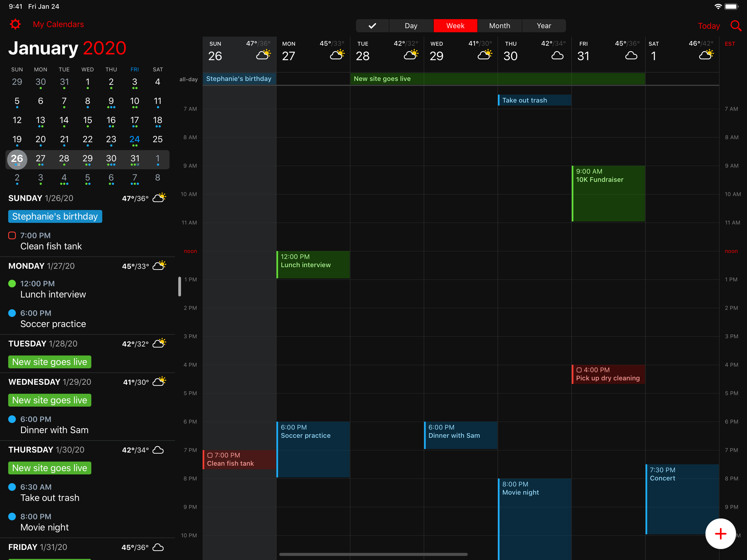Open the search tool

[736, 26]
